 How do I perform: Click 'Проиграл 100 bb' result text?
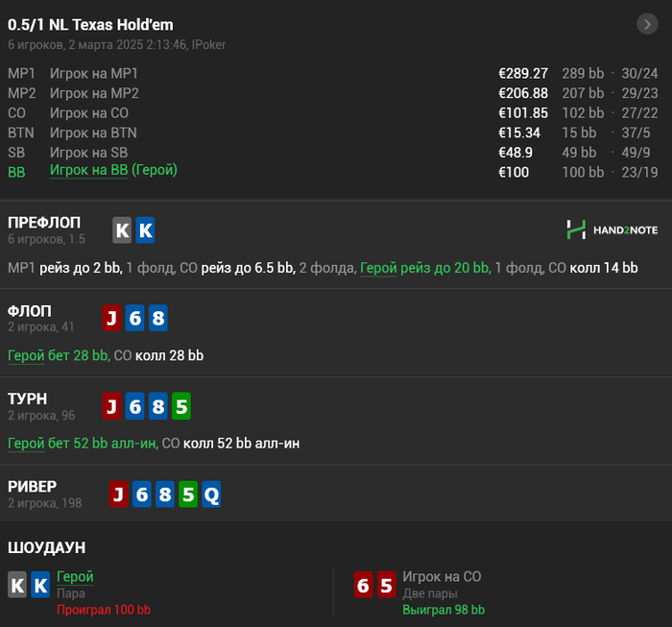[104, 610]
